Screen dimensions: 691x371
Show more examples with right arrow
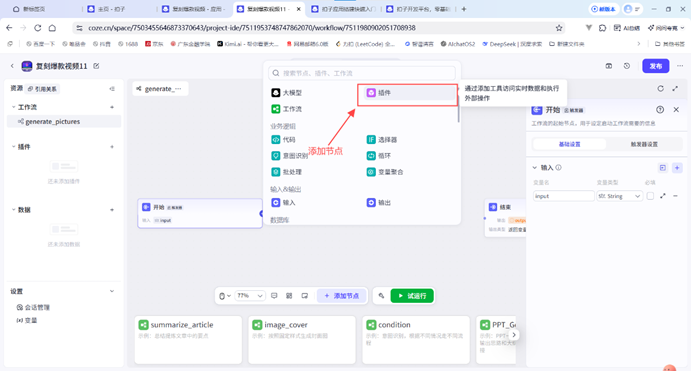(x=513, y=335)
